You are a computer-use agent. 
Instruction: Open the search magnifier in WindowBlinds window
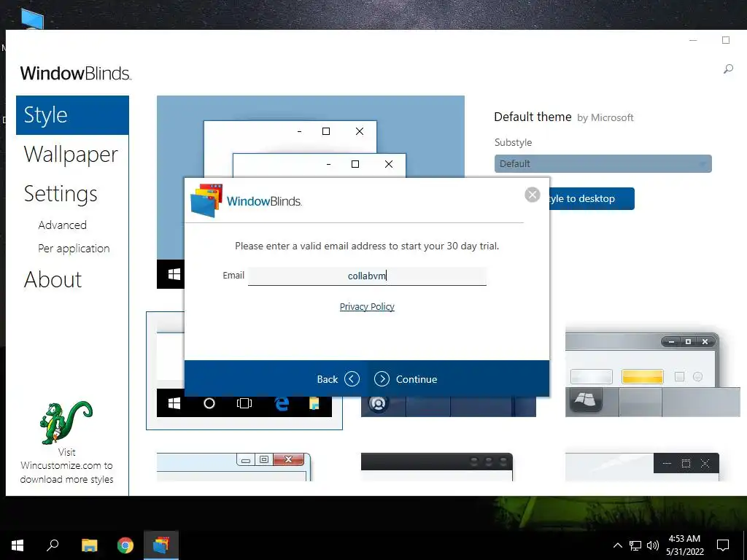pyautogui.click(x=728, y=69)
